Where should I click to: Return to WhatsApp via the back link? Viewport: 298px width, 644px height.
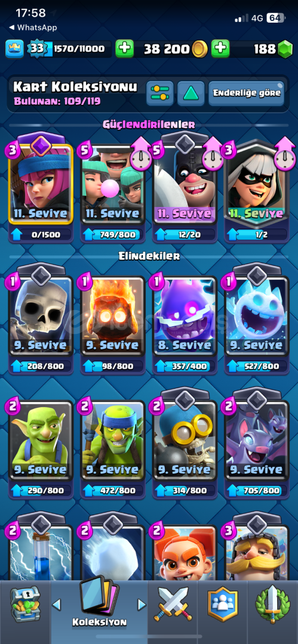(x=32, y=27)
